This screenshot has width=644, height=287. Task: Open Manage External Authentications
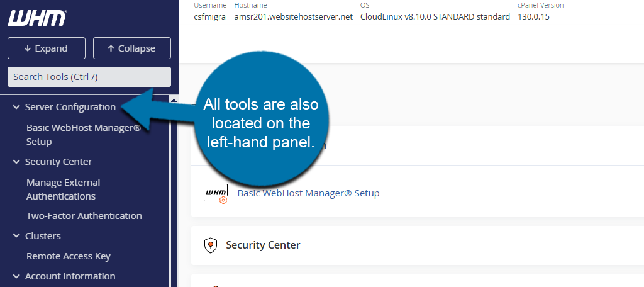click(63, 189)
